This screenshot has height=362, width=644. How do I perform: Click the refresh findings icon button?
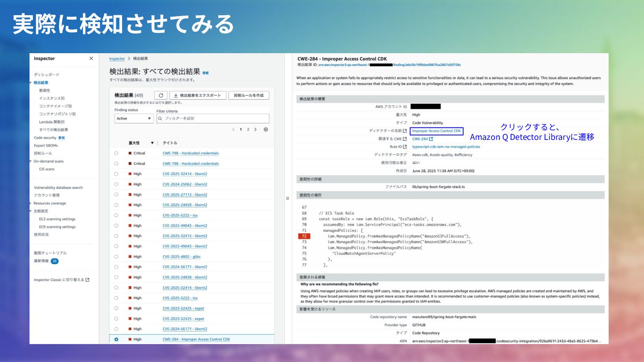(161, 95)
